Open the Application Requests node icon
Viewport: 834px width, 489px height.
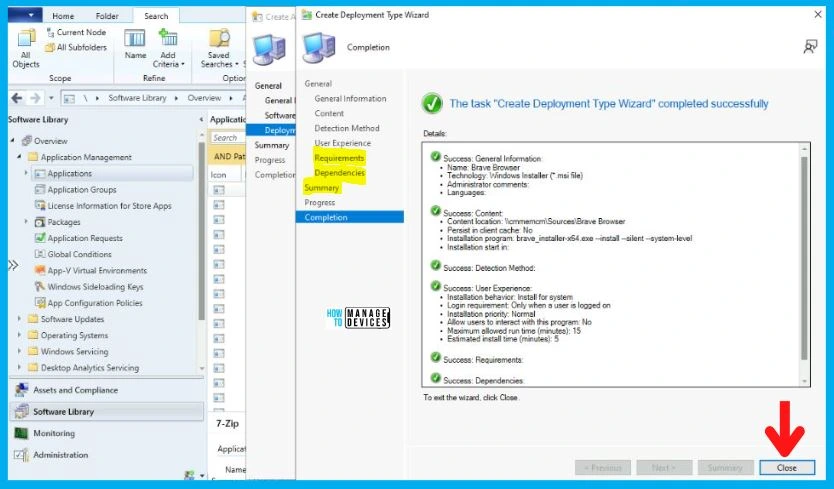pos(40,238)
